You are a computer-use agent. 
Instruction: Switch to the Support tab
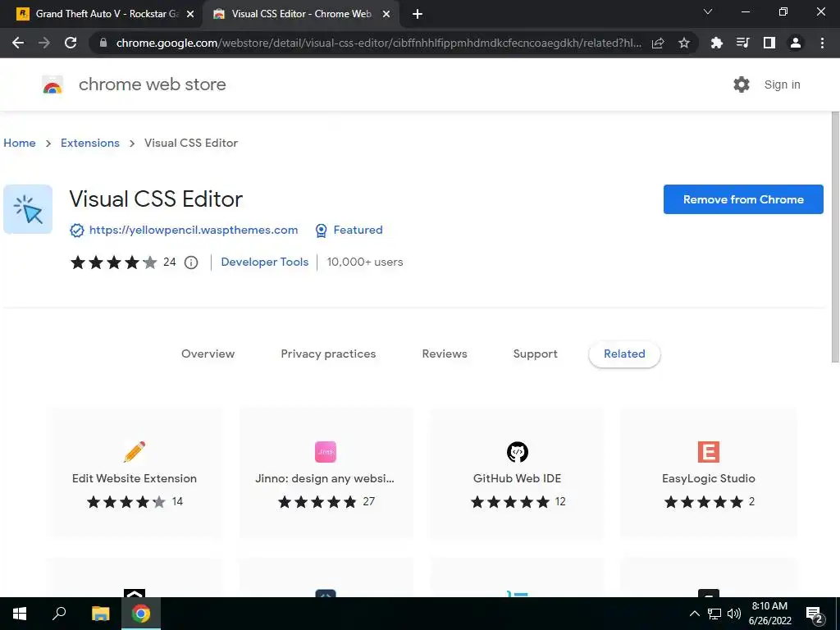coord(535,354)
